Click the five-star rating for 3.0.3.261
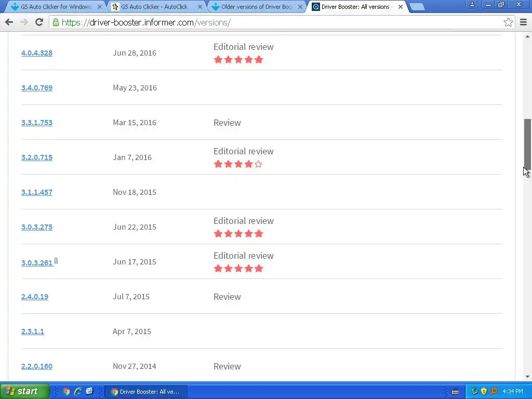This screenshot has height=399, width=532. click(x=238, y=269)
